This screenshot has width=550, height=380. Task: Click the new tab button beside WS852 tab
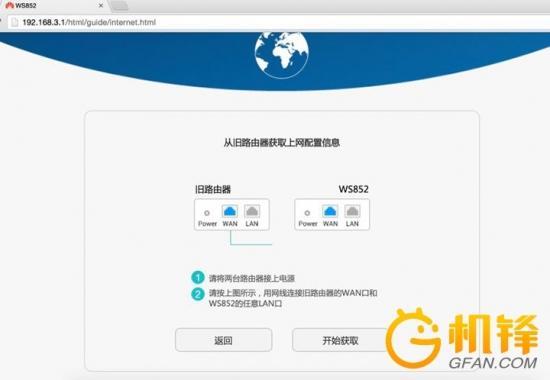tap(119, 6)
